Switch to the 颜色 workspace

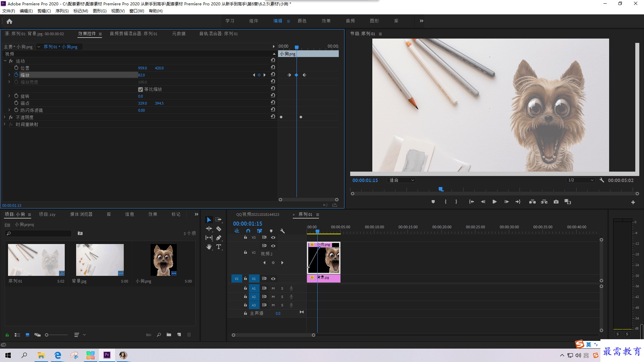coord(302,21)
